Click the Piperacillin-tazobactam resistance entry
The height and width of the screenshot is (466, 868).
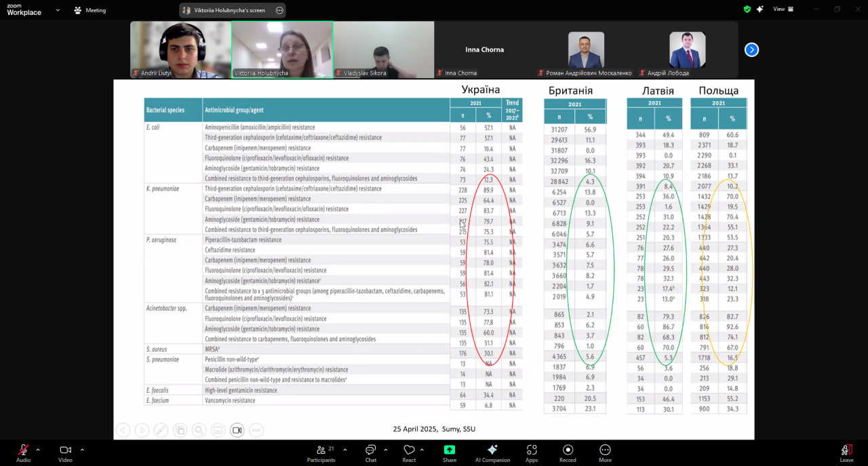243,239
